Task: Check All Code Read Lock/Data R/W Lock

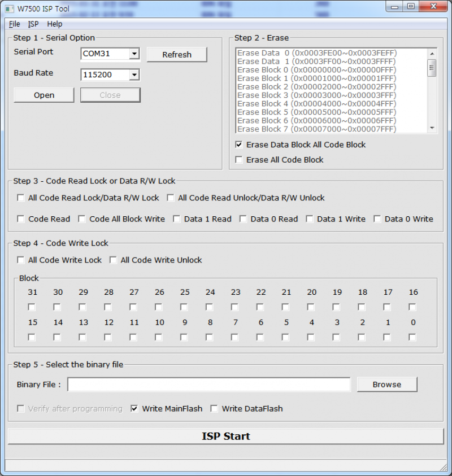Action: 21,198
